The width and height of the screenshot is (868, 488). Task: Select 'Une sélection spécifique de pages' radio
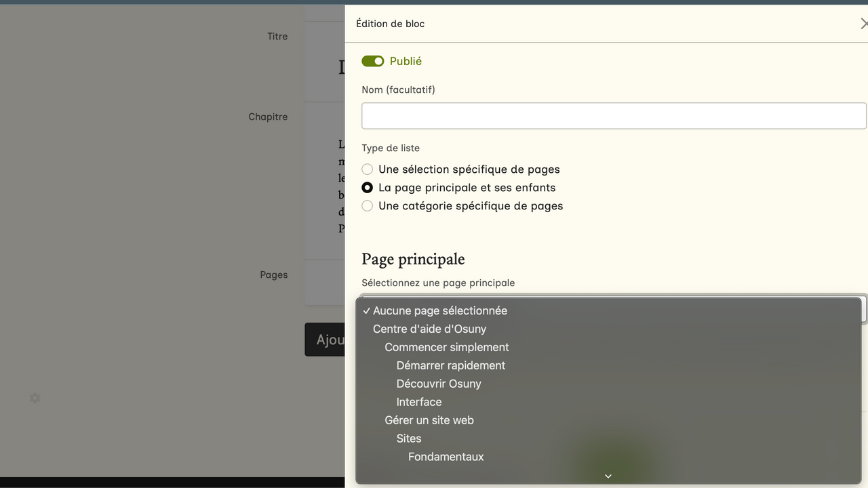tap(368, 169)
